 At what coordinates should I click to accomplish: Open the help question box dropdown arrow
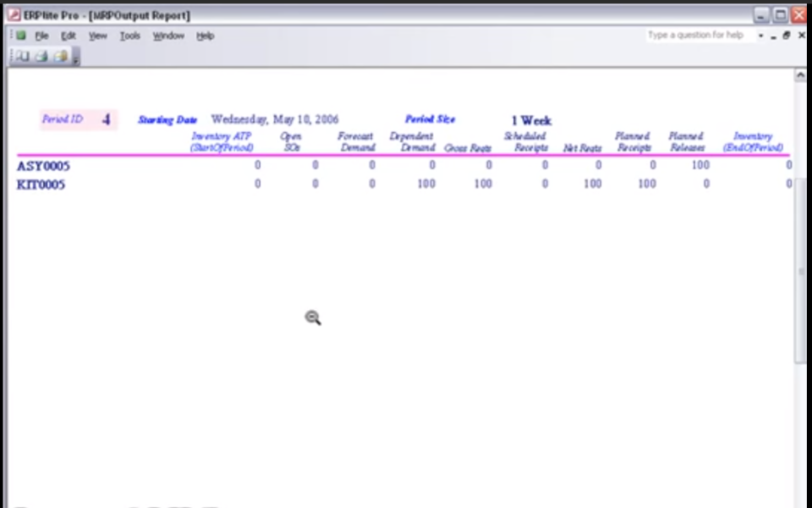760,36
